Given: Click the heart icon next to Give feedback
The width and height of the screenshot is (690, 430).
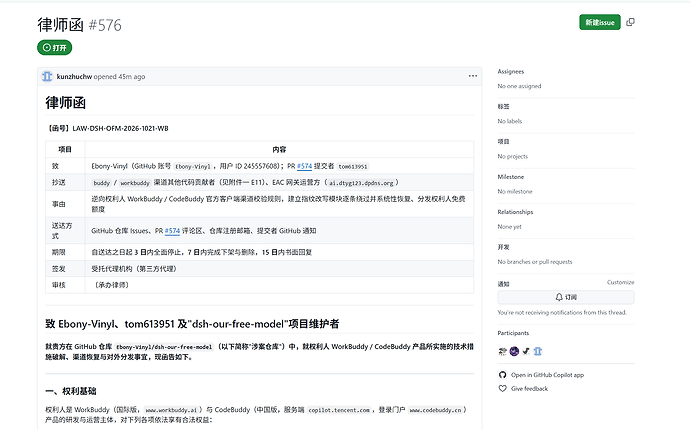Looking at the screenshot, I should [x=502, y=389].
